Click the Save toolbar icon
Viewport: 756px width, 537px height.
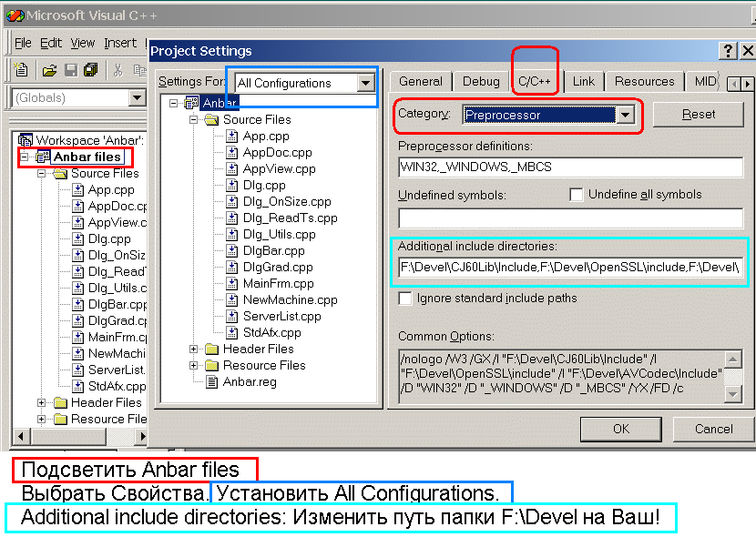71,71
